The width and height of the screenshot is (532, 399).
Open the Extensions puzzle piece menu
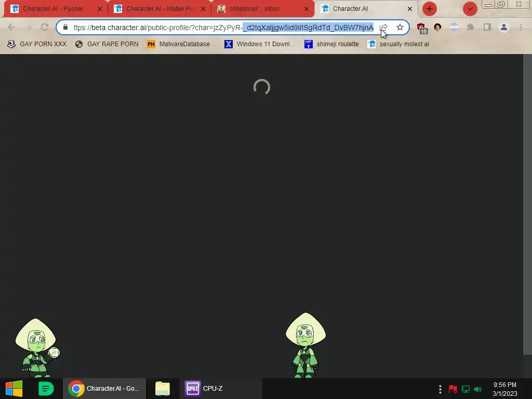tap(471, 27)
